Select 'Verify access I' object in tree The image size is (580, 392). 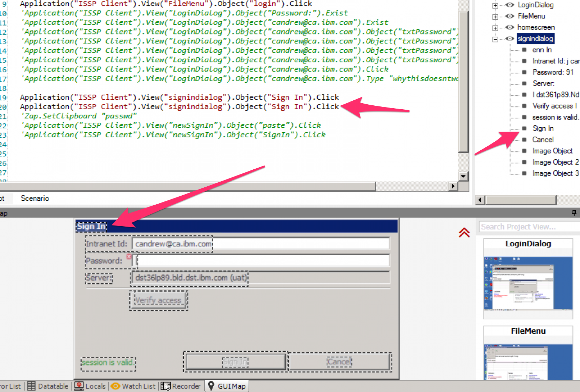pos(555,106)
